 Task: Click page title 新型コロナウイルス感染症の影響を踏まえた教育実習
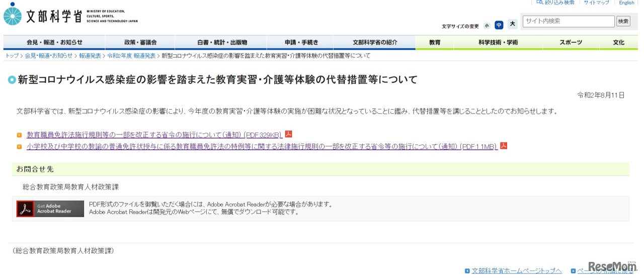click(217, 80)
